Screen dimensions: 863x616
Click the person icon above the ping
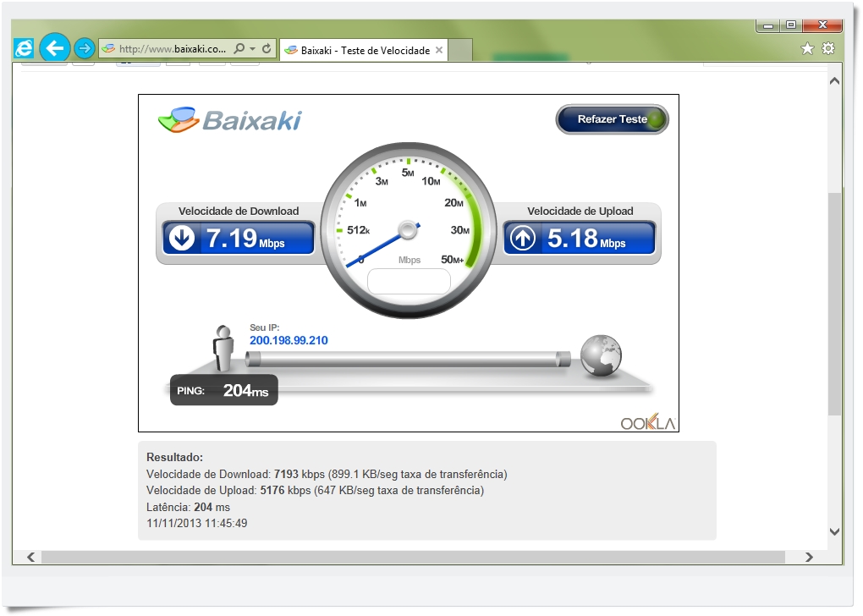223,348
